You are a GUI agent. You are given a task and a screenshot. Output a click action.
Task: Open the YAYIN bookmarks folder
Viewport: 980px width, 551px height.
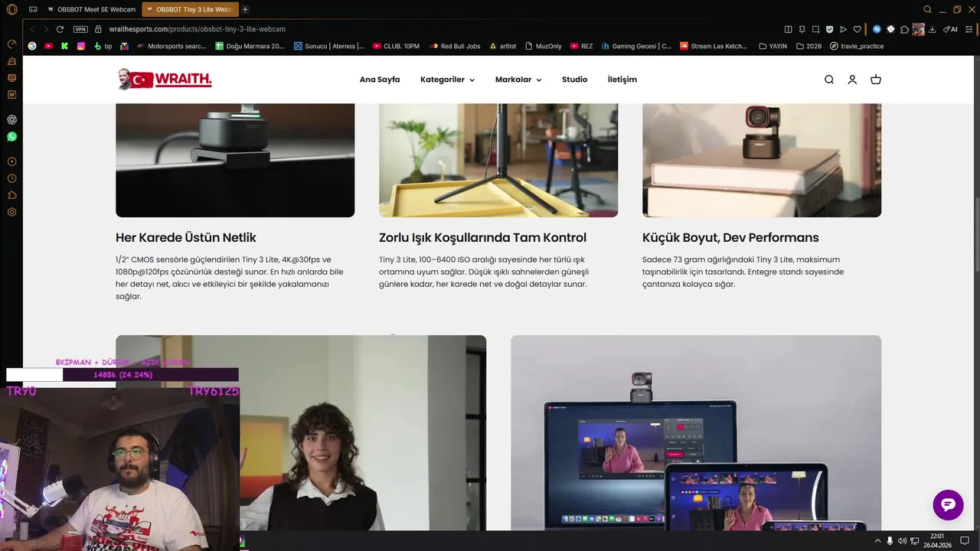coord(773,46)
